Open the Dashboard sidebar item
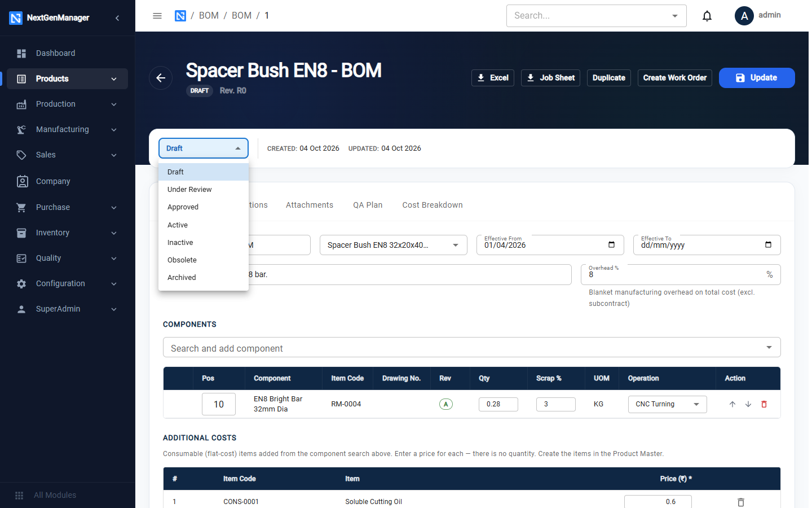The height and width of the screenshot is (508, 812). [67, 53]
